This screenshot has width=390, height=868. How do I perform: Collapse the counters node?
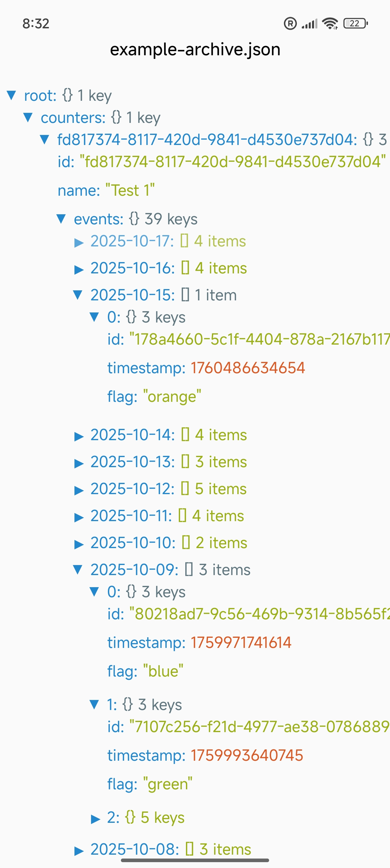point(28,118)
